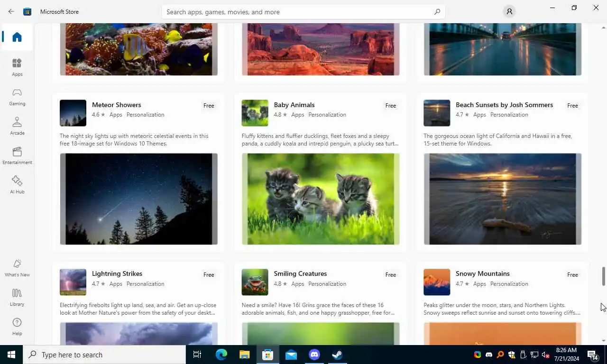Click the back arrow in title bar
This screenshot has height=364, width=607.
pos(11,11)
